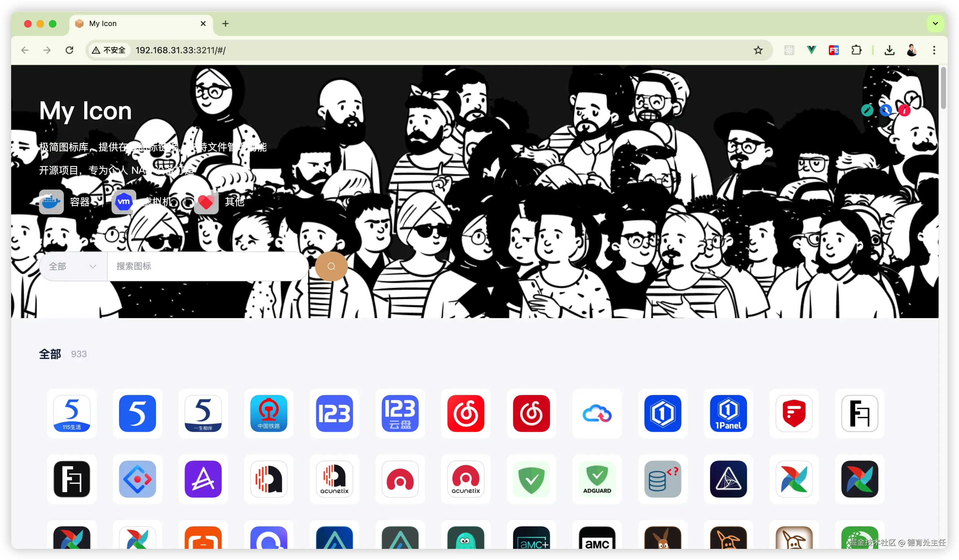
Task: Open the green pencil edit icon in header
Action: coord(867,110)
